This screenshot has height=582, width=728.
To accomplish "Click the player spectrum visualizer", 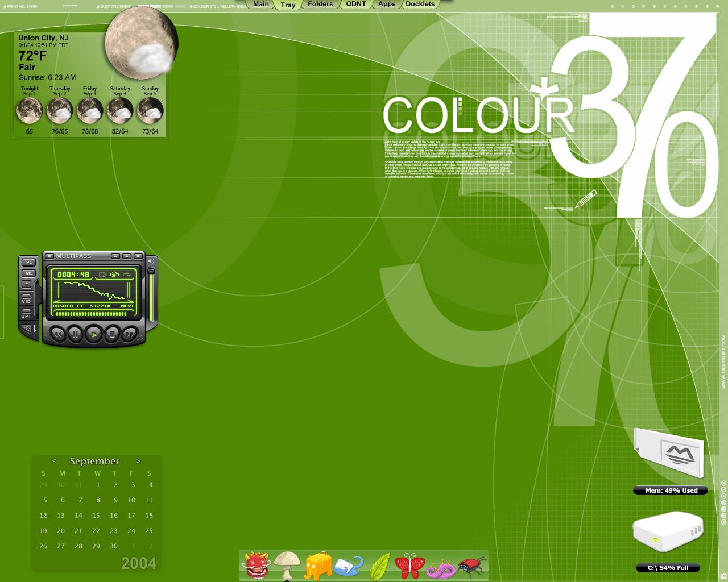I will (94, 291).
